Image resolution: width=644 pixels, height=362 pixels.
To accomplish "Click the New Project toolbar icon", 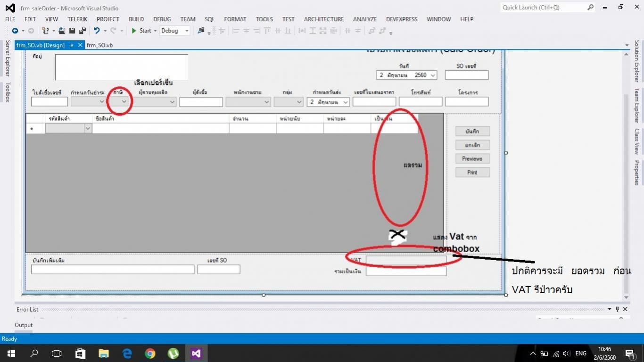I will pos(46,31).
